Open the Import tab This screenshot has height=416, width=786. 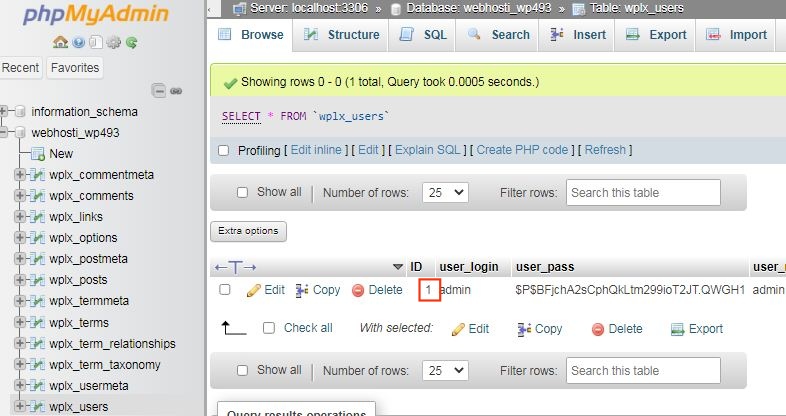click(x=735, y=35)
